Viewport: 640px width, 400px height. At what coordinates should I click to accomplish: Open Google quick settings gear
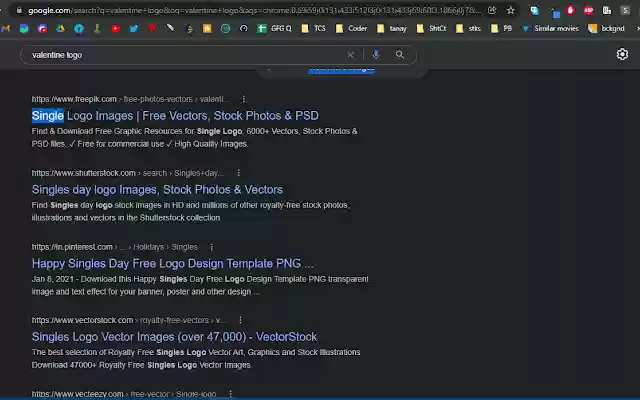point(622,54)
